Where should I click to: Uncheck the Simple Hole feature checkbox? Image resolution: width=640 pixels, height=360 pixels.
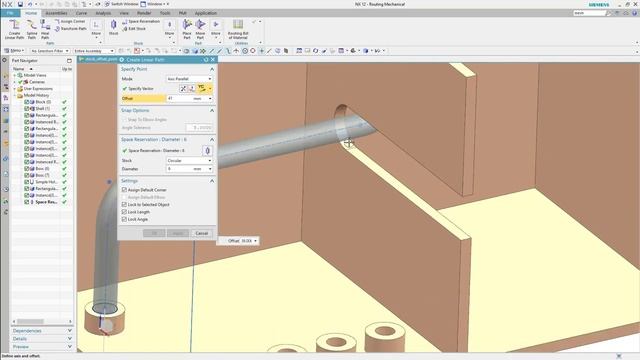click(27, 182)
